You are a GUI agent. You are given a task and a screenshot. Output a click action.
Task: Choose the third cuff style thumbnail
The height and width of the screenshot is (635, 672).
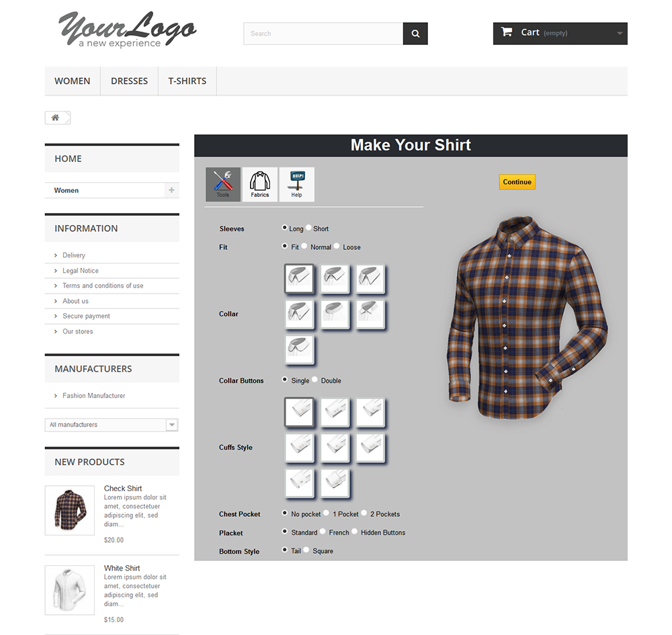pyautogui.click(x=370, y=412)
